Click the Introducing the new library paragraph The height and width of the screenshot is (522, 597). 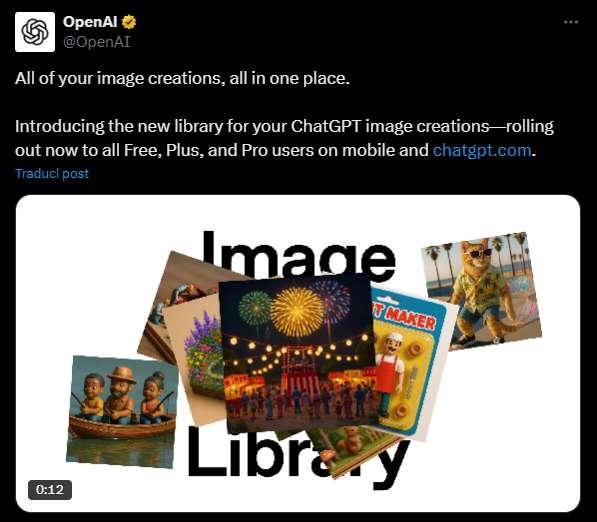click(x=284, y=138)
